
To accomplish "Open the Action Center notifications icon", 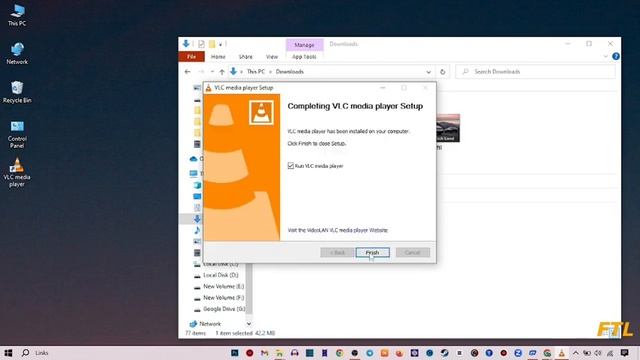I will click(x=624, y=353).
